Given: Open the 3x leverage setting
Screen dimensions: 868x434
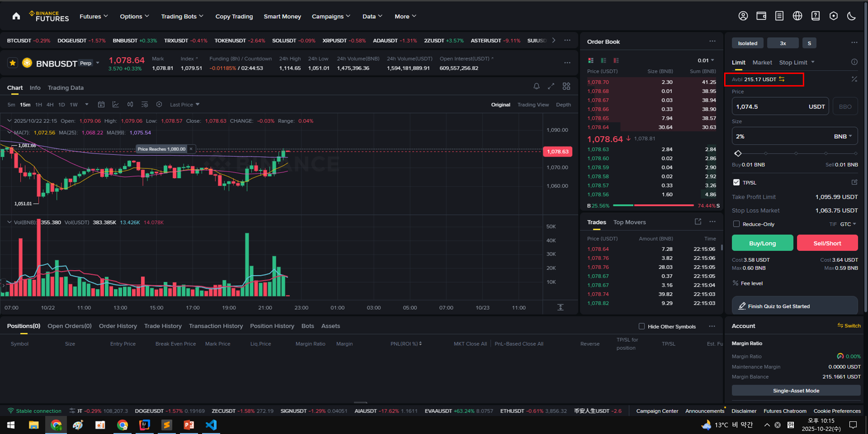Looking at the screenshot, I should 783,43.
